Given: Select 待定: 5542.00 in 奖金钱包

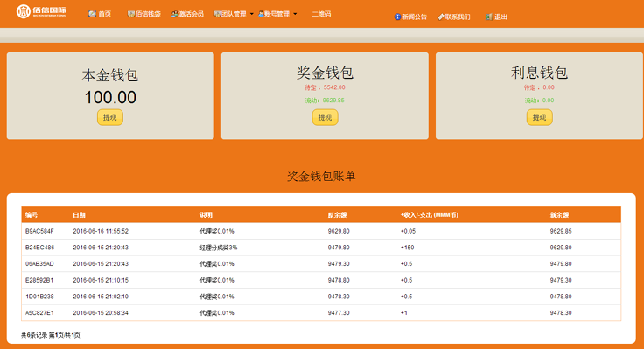Looking at the screenshot, I should coord(325,87).
